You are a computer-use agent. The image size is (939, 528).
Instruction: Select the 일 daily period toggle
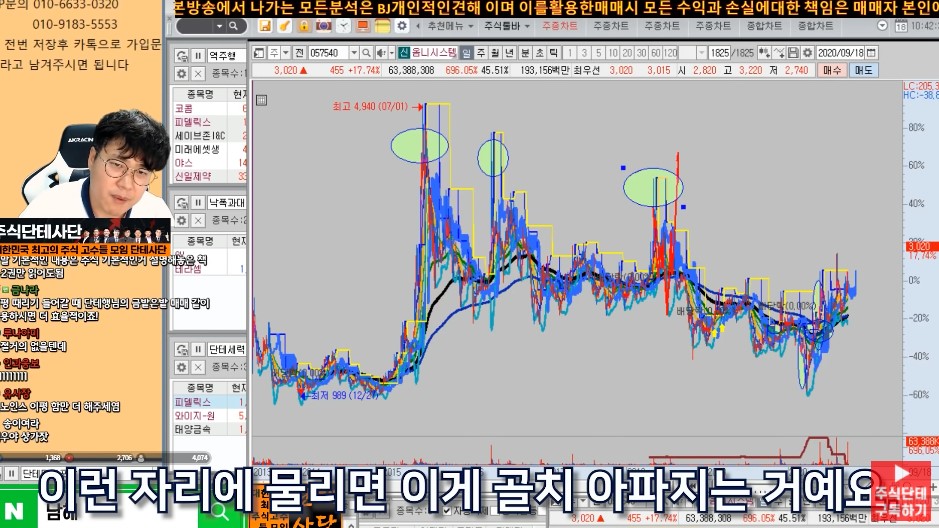coord(467,53)
